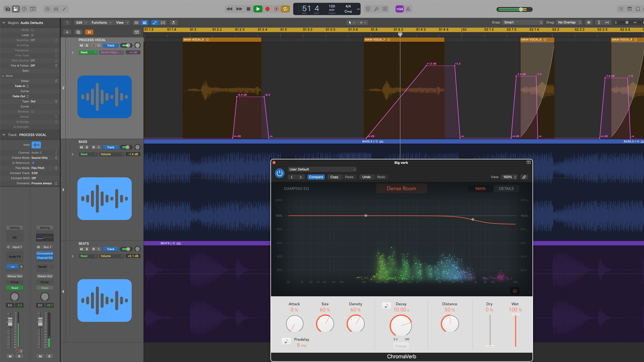Click the Fast Forward transport button
644x362 pixels.
point(239,9)
